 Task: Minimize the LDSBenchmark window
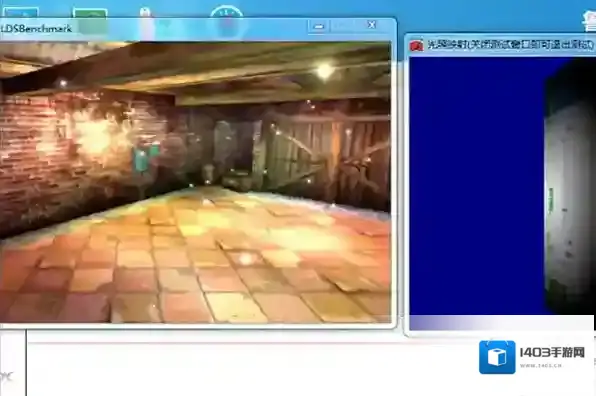[x=319, y=26]
